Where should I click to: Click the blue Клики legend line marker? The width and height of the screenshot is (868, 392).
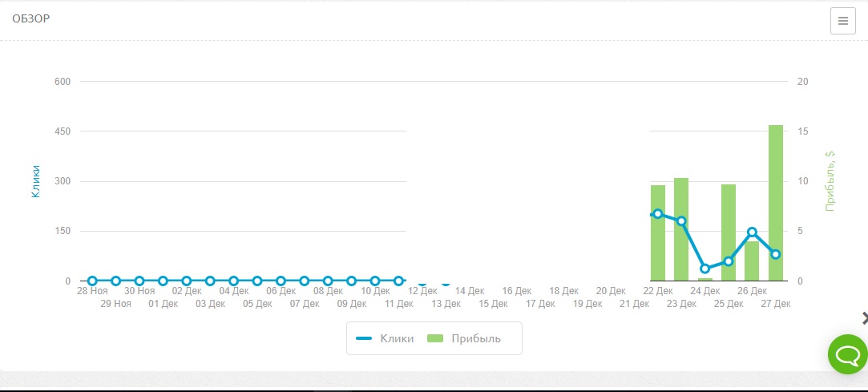coord(364,338)
